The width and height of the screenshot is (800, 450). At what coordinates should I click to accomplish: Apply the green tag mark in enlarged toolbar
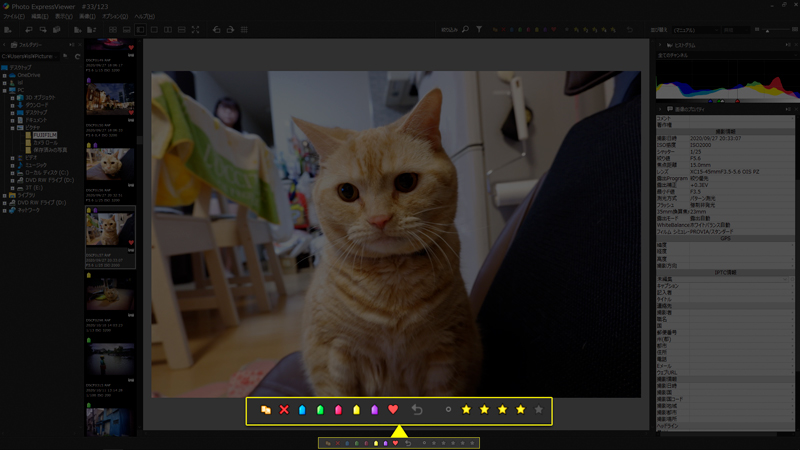(320, 410)
